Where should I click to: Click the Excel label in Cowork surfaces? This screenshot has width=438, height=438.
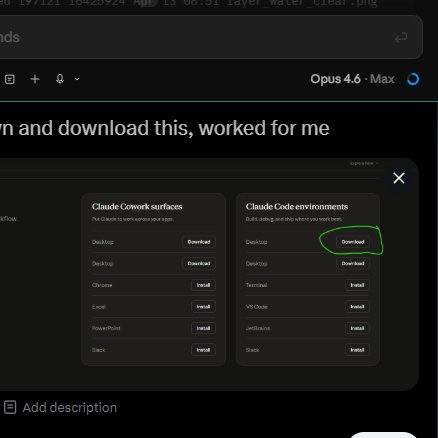coord(99,307)
